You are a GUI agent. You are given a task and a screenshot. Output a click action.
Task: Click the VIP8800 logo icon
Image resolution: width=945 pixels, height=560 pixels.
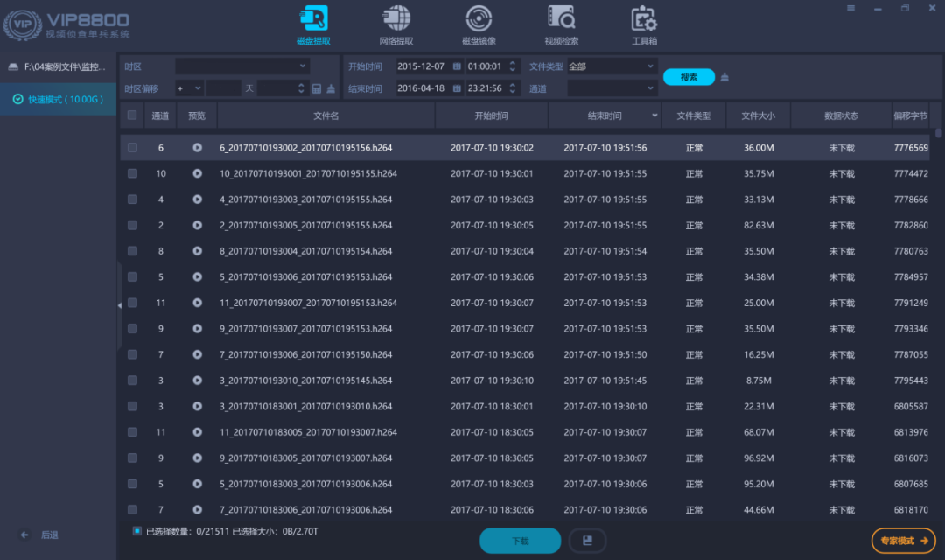pos(22,24)
